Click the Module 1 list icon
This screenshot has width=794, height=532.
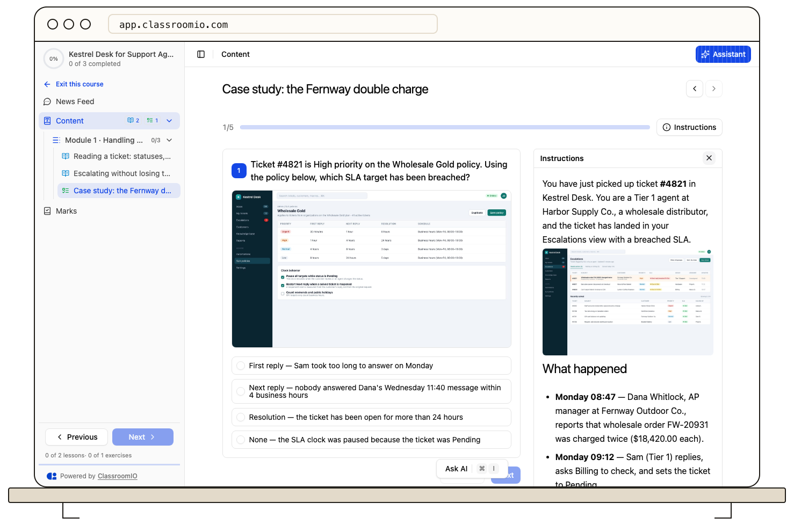pyautogui.click(x=56, y=140)
